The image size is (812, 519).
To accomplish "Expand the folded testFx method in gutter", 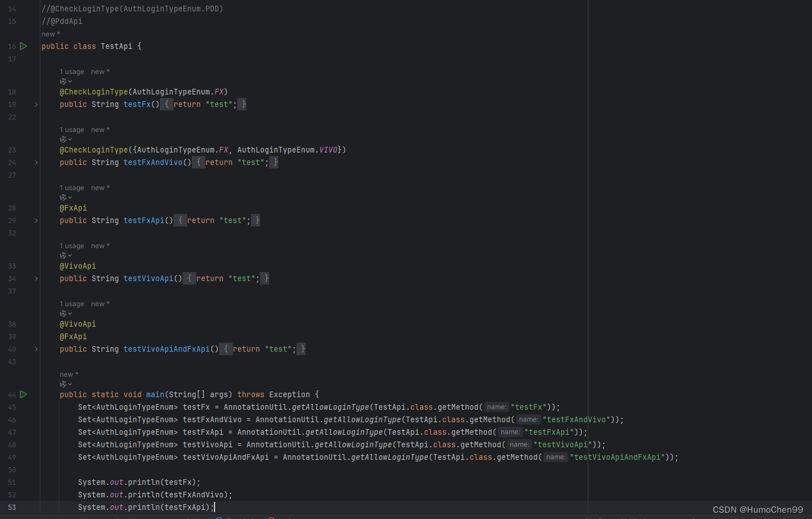I will [x=36, y=105].
